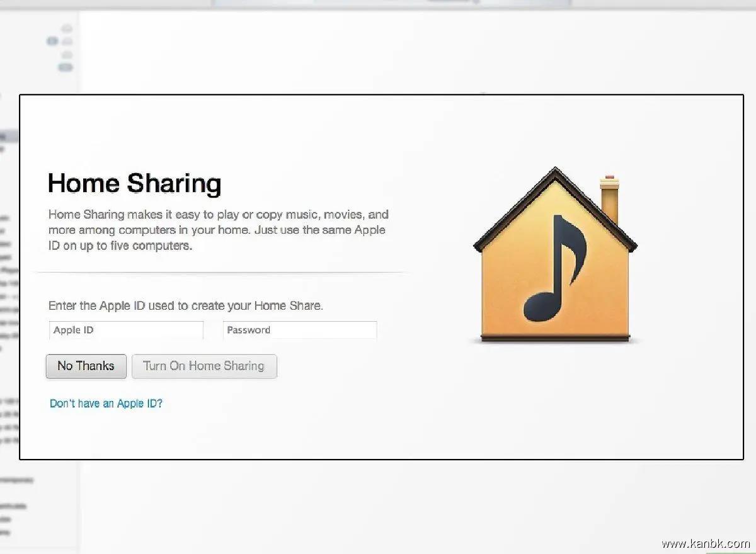The image size is (756, 554).
Task: Click the "Enter the Apple ID used" instruction text
Action: tap(186, 306)
